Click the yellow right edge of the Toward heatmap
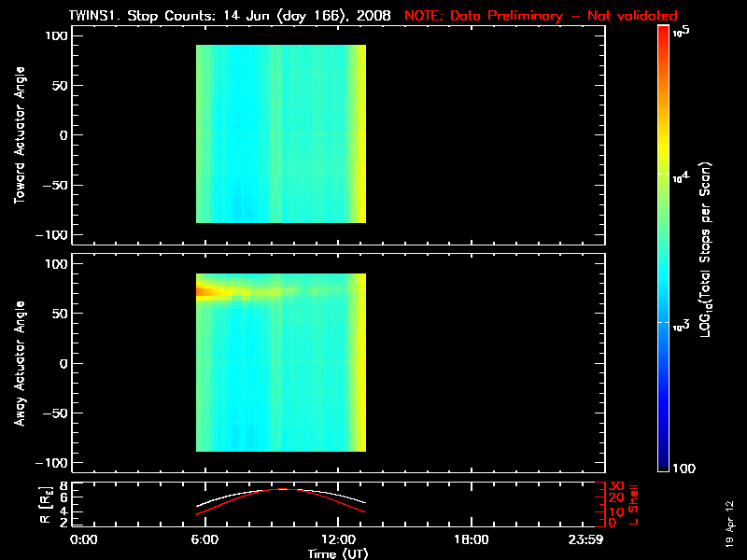 tap(360, 135)
